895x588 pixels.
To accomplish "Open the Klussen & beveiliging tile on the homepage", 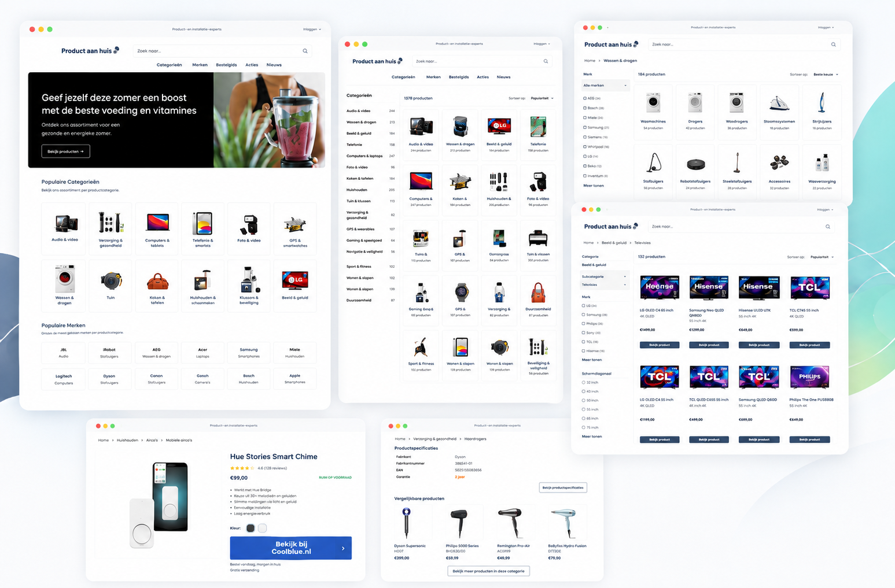I will [x=249, y=286].
